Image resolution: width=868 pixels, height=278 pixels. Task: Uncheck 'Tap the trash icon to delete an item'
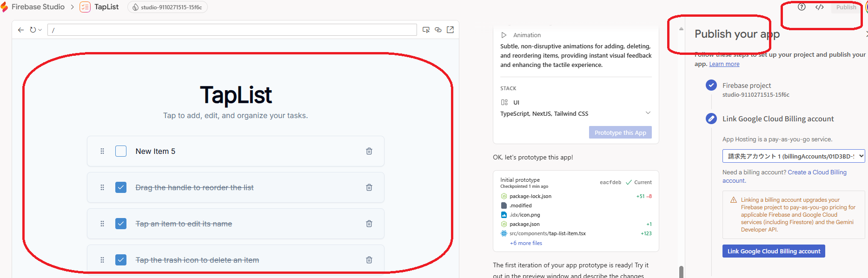tap(121, 260)
